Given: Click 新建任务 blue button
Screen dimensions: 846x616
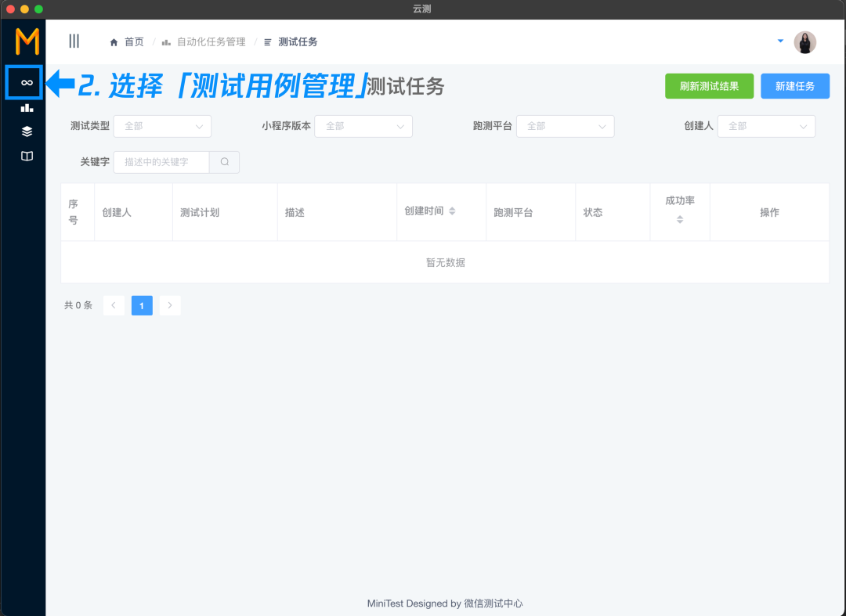Looking at the screenshot, I should pos(795,86).
